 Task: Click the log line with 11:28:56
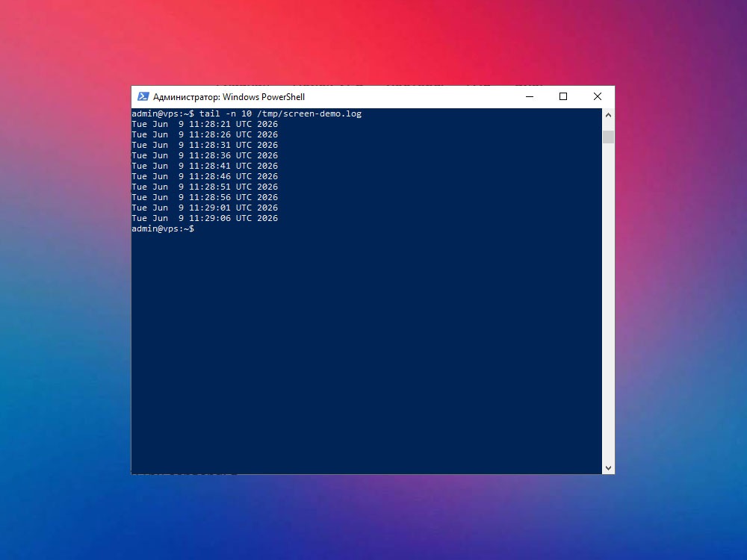[205, 198]
